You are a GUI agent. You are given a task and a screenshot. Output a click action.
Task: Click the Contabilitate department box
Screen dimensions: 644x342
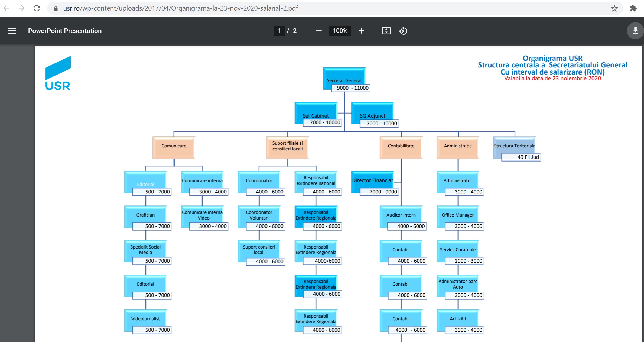point(401,147)
